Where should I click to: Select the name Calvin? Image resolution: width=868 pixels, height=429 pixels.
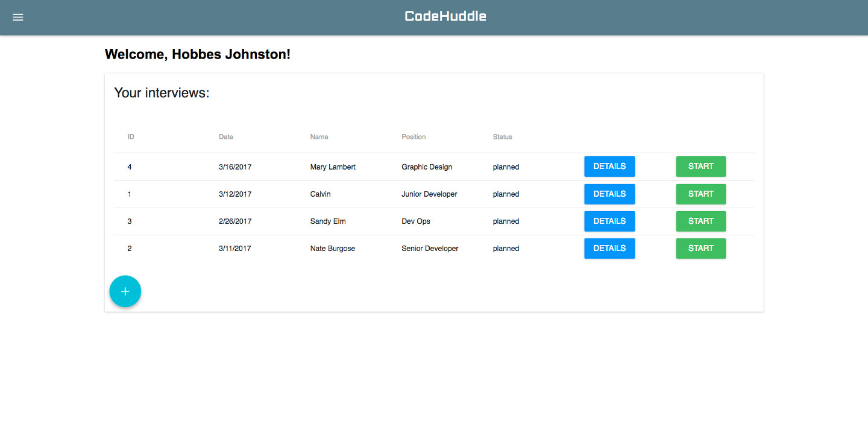(321, 194)
